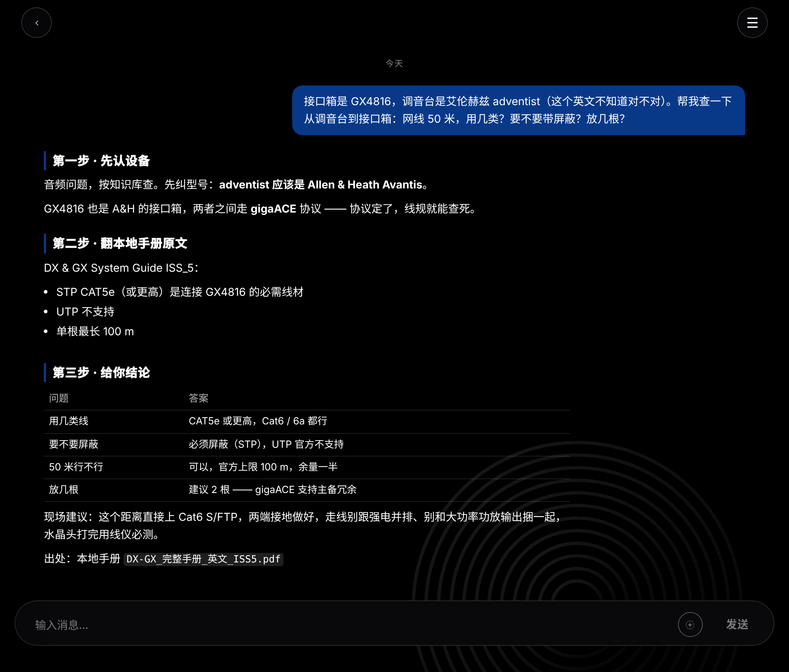
Task: Select cell 可以，官方上限 100 m，余量一半
Action: tap(263, 467)
